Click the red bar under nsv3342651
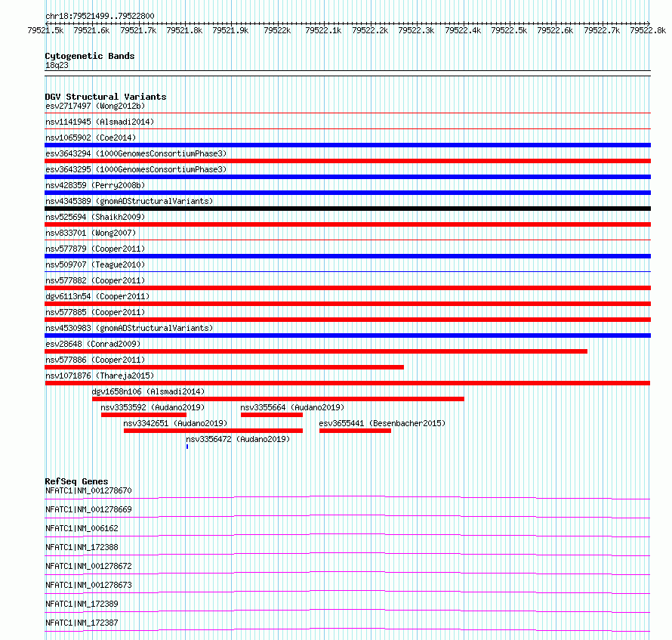 coord(213,431)
